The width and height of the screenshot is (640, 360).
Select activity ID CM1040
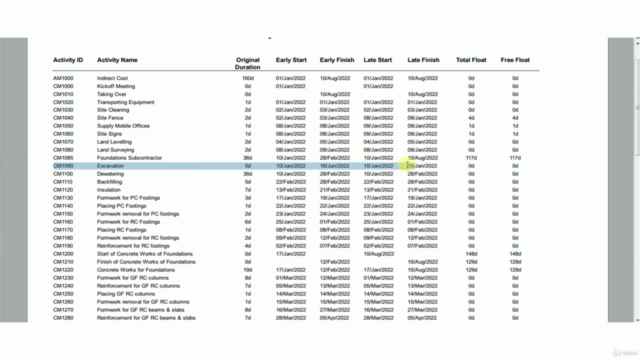[x=63, y=118]
